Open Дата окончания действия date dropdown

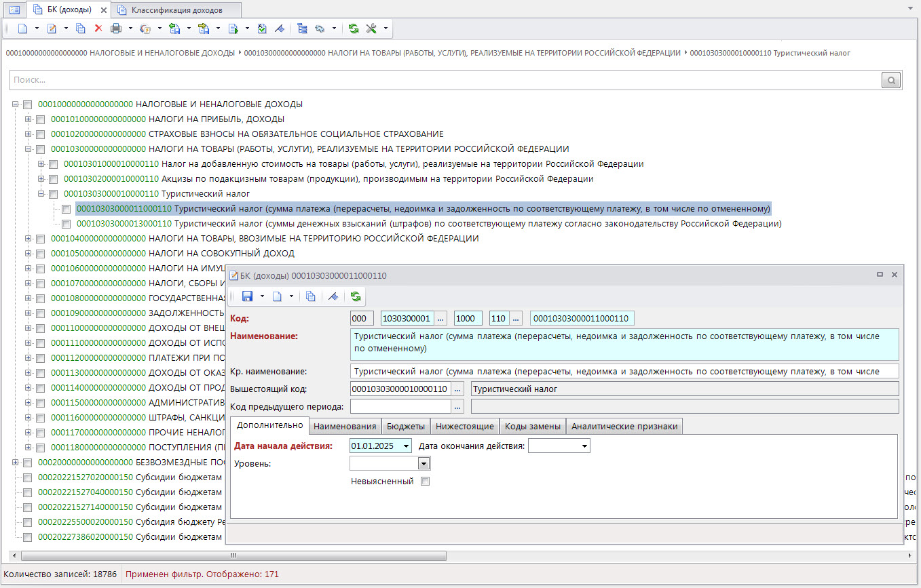584,446
